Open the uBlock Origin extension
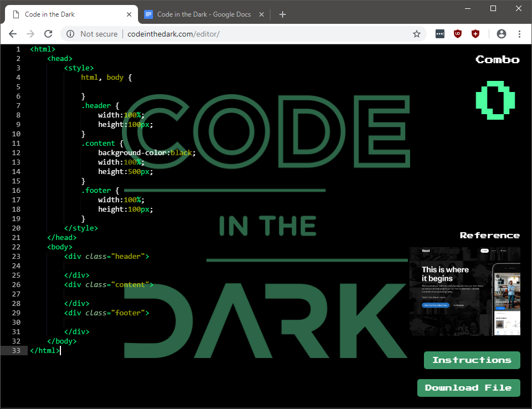 click(x=457, y=34)
